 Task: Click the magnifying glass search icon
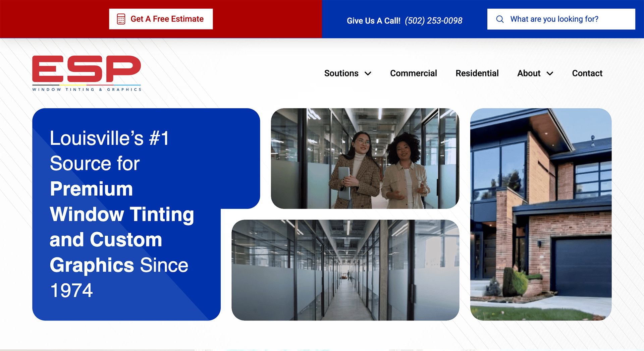pos(500,19)
